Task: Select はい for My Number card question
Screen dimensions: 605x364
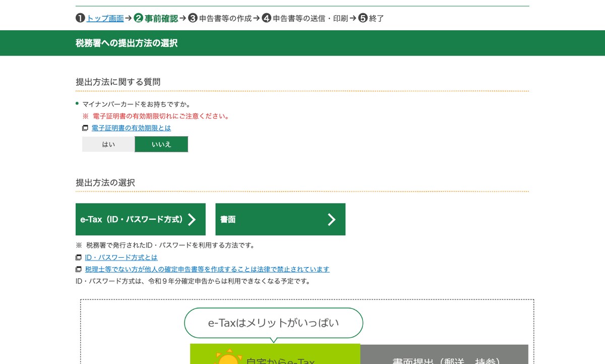Action: pos(108,144)
